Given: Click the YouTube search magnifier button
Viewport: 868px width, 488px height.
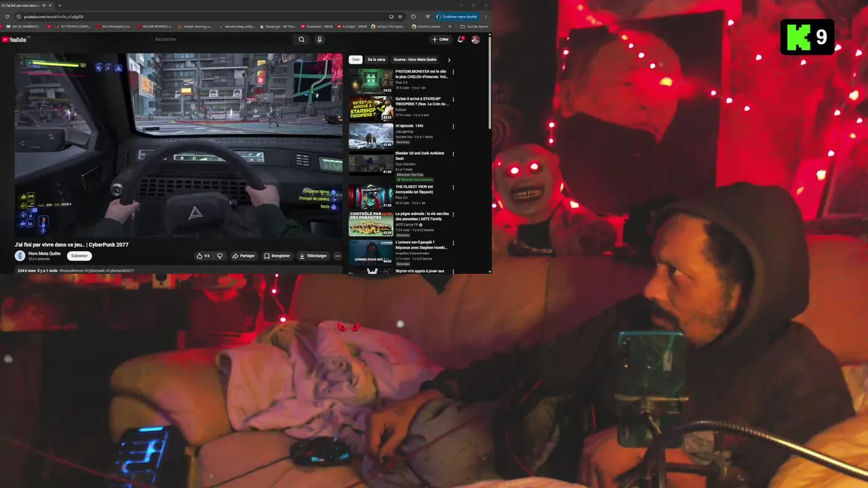Looking at the screenshot, I should (x=302, y=39).
